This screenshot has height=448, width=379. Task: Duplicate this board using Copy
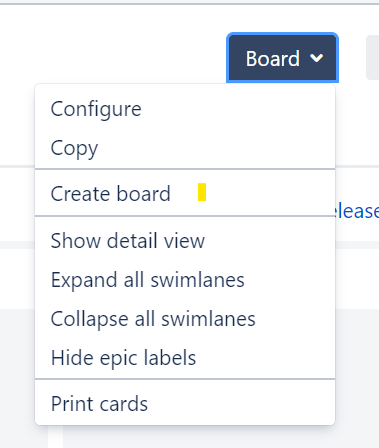tap(185, 148)
